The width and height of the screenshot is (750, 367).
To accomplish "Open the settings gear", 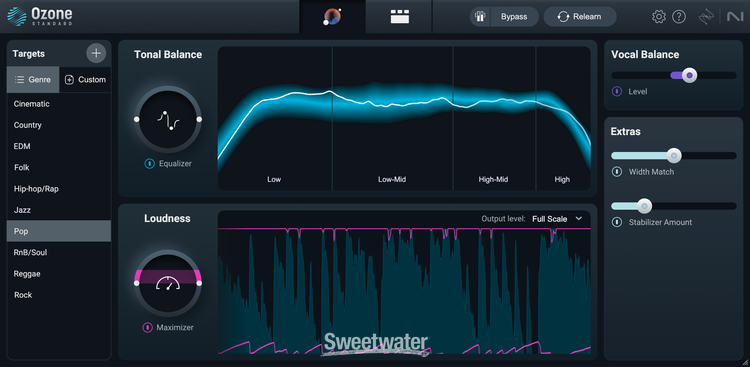I will (x=659, y=17).
